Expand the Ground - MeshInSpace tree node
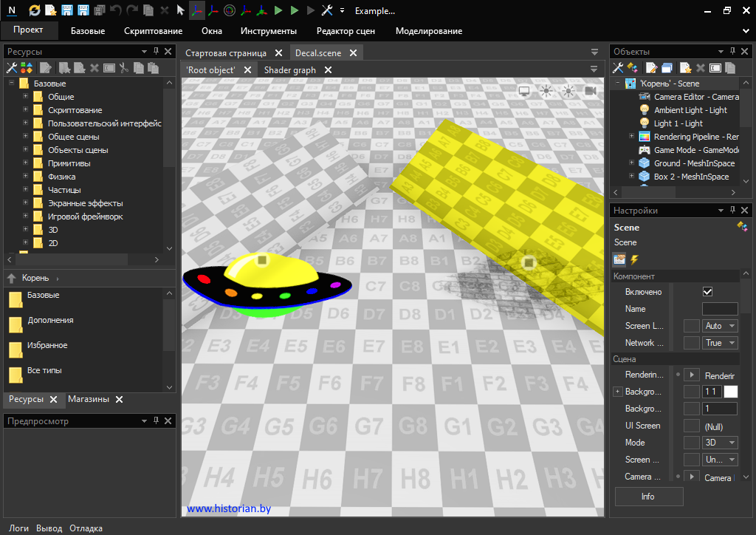This screenshot has width=756, height=535. pos(631,163)
